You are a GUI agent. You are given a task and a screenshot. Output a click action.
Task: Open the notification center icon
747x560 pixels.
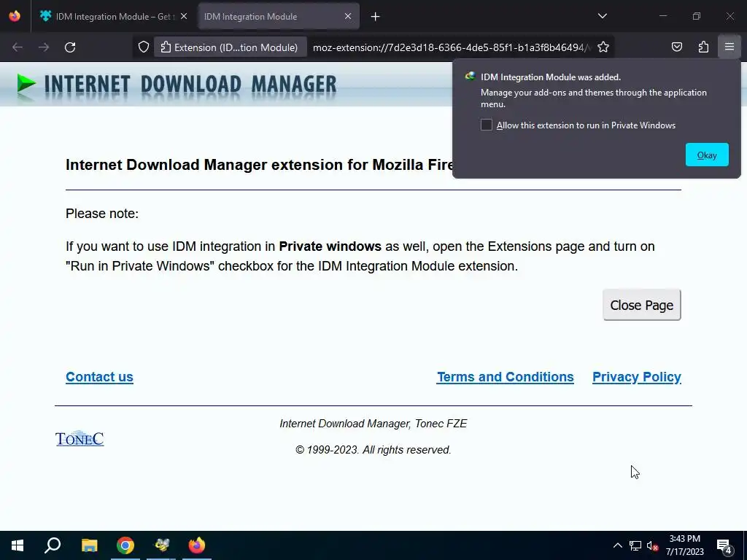click(724, 545)
